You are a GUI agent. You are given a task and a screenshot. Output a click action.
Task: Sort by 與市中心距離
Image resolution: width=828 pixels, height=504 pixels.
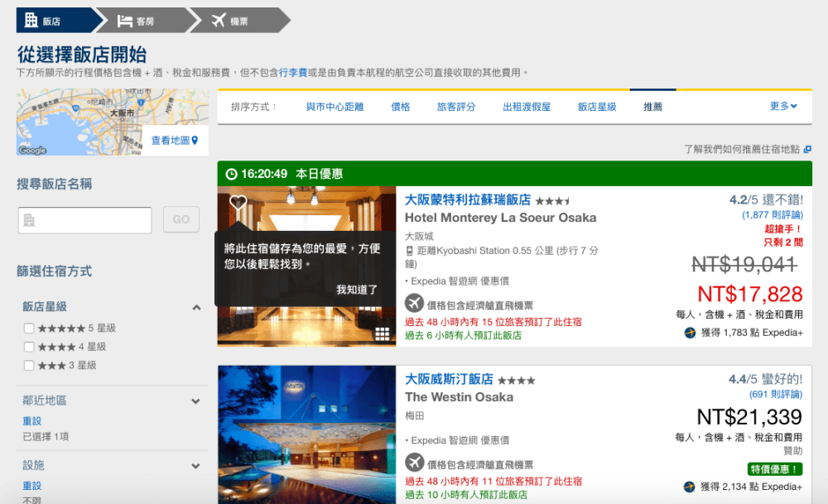(x=335, y=107)
